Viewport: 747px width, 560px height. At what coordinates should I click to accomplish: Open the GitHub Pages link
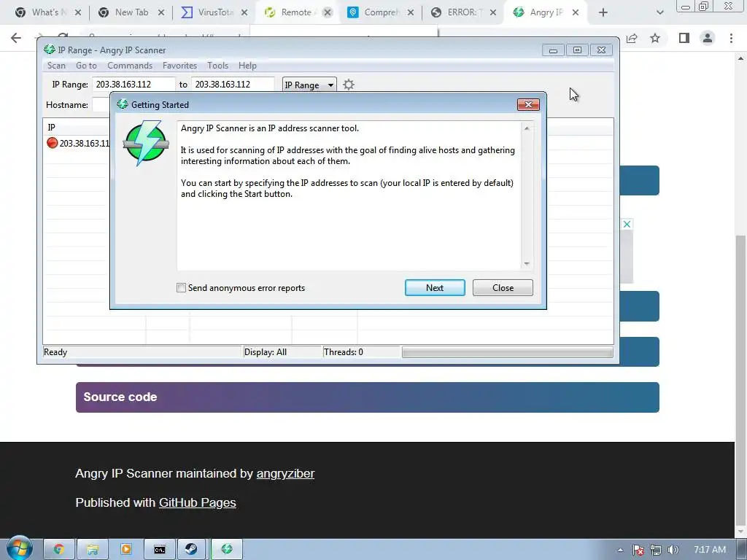tap(197, 502)
